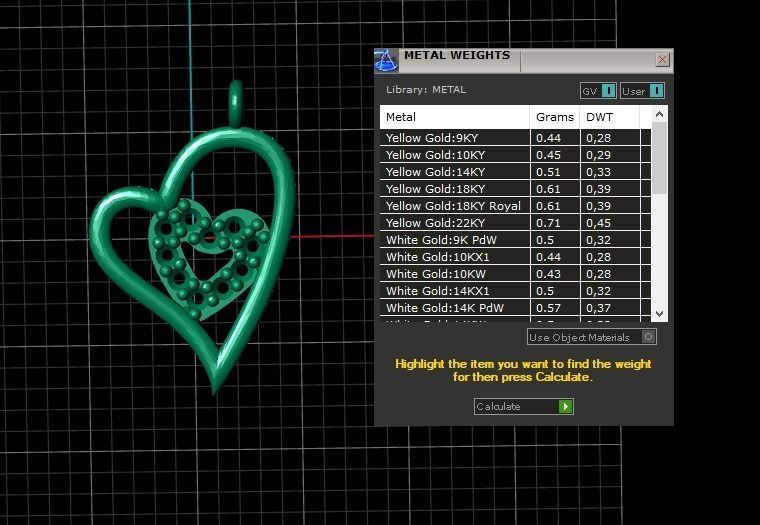Toggle the GV library switch
Screen dimensions: 760x525
pyautogui.click(x=598, y=91)
